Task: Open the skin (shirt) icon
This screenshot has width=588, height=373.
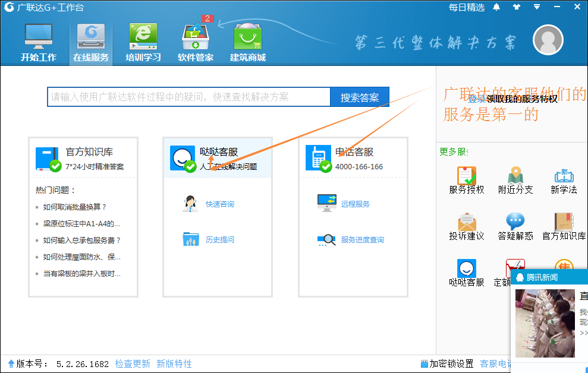Action: [x=517, y=7]
